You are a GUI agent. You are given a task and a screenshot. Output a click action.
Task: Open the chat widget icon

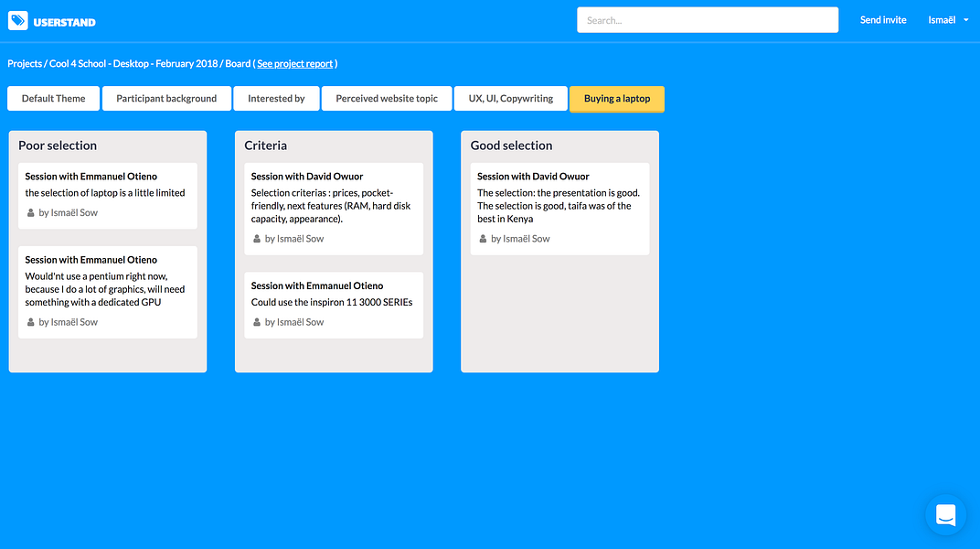click(945, 514)
